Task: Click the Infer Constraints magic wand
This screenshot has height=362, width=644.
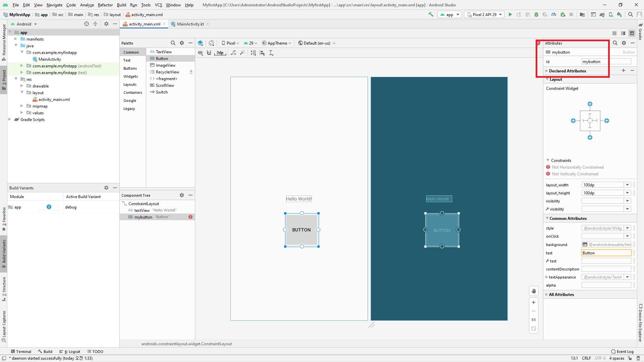Action: (x=242, y=53)
